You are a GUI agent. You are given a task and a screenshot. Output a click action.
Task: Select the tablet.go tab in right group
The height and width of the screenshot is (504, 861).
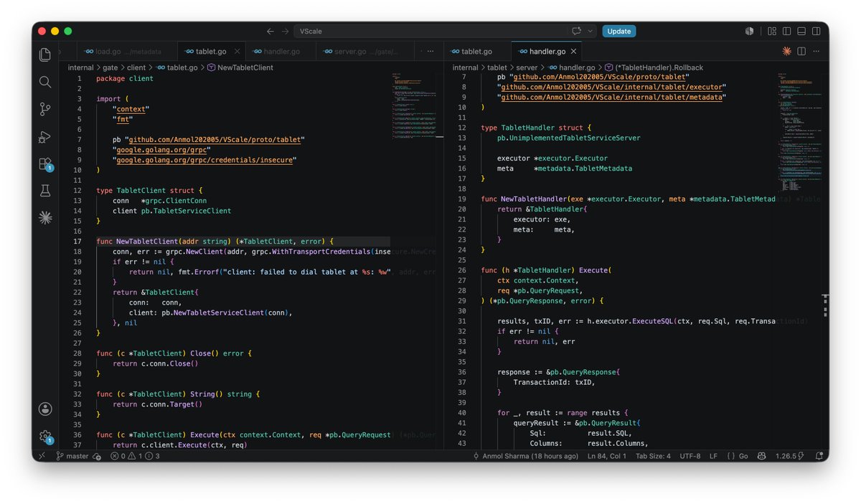pyautogui.click(x=476, y=52)
